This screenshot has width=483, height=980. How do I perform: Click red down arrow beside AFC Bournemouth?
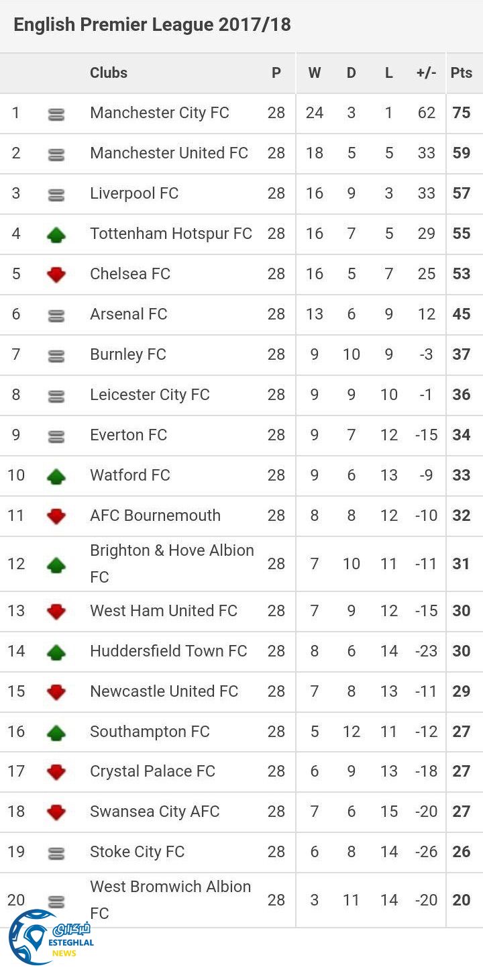56,516
